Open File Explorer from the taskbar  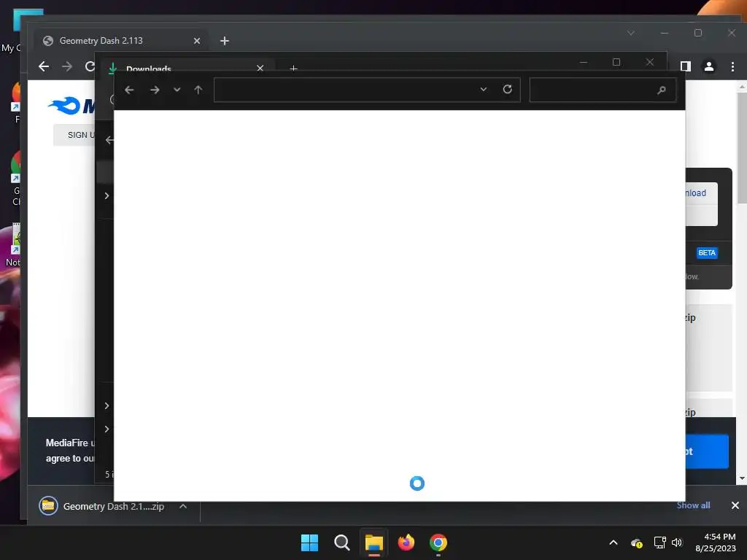tap(374, 542)
